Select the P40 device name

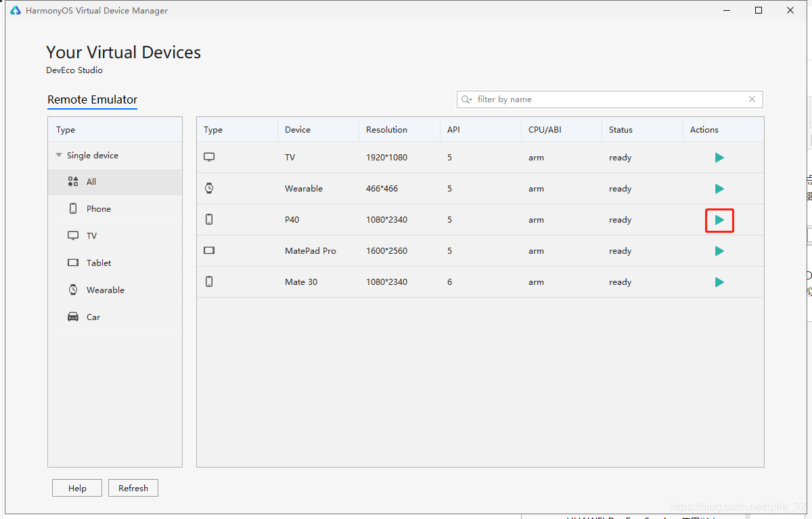tap(292, 220)
